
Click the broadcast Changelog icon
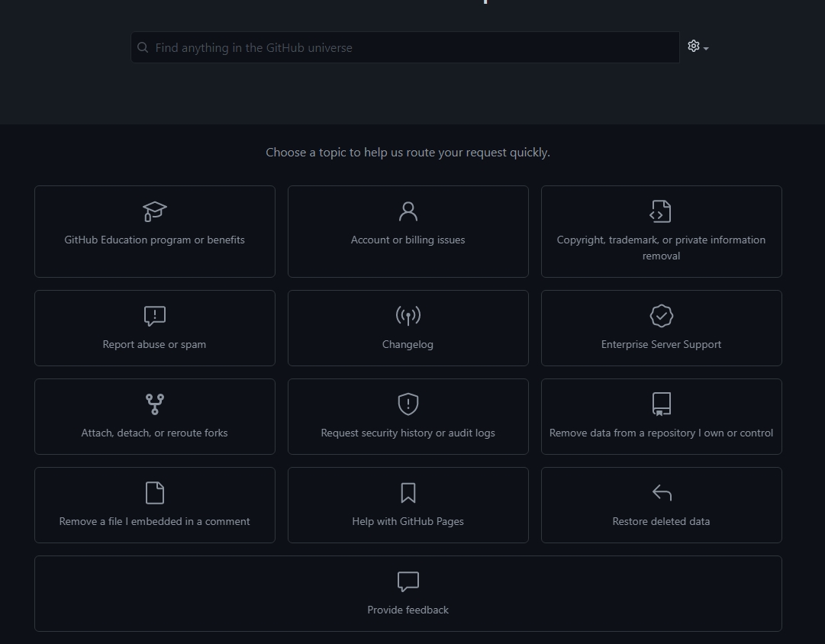point(408,316)
